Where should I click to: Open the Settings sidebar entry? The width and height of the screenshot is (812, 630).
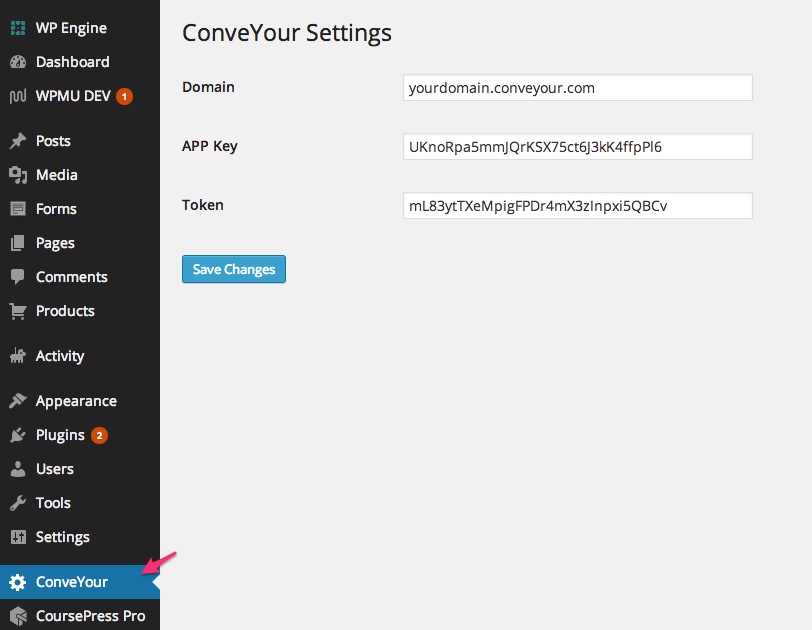pos(62,537)
